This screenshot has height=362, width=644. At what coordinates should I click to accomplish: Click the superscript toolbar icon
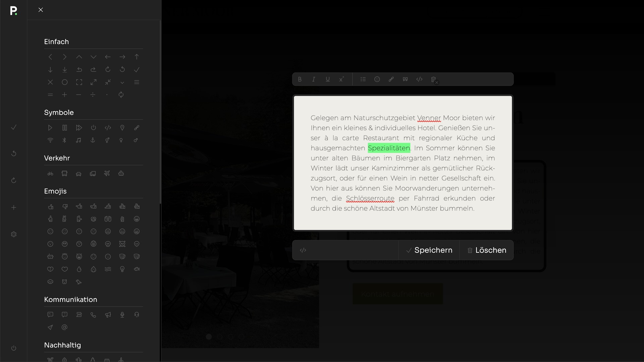(x=341, y=79)
